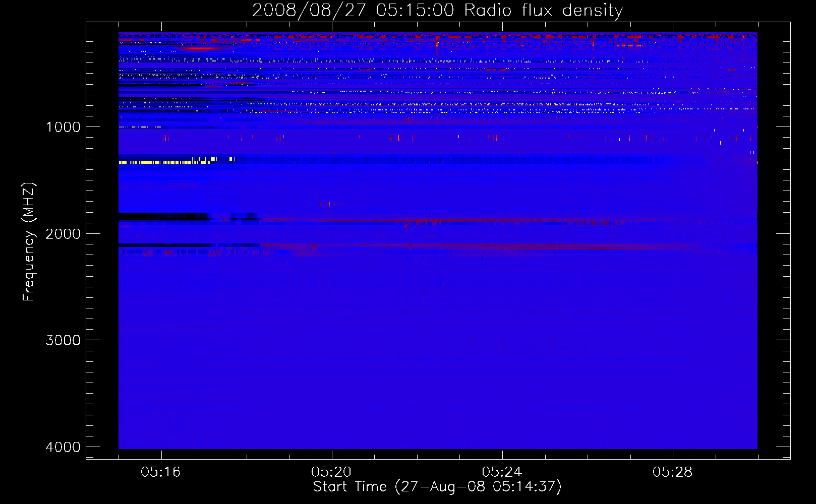Click the plot title '2008/08/27 05:15:00 Radio flux density'
The image size is (816, 504).
437,10
